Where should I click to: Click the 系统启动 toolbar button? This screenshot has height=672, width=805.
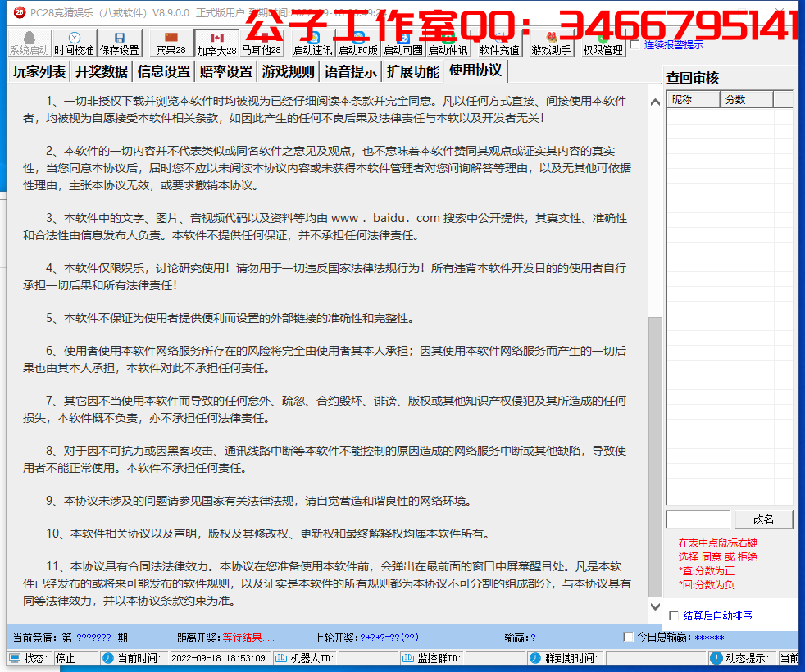coord(30,43)
